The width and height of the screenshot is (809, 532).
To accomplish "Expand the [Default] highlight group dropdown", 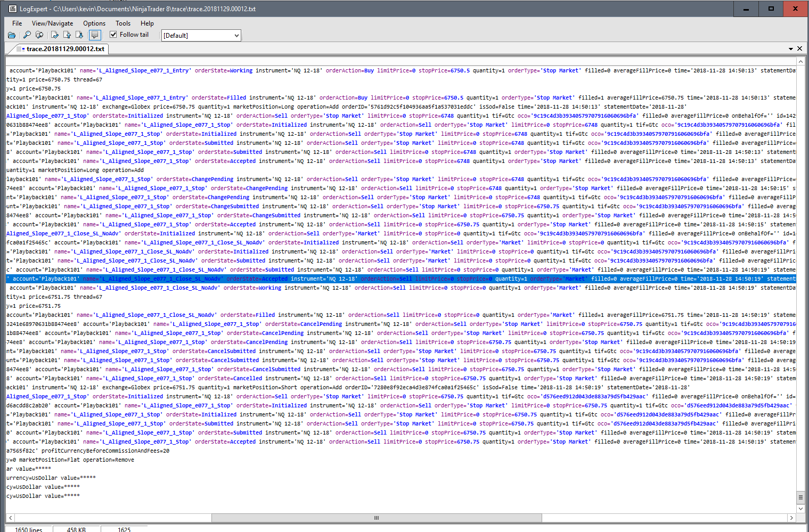I will (201, 36).
